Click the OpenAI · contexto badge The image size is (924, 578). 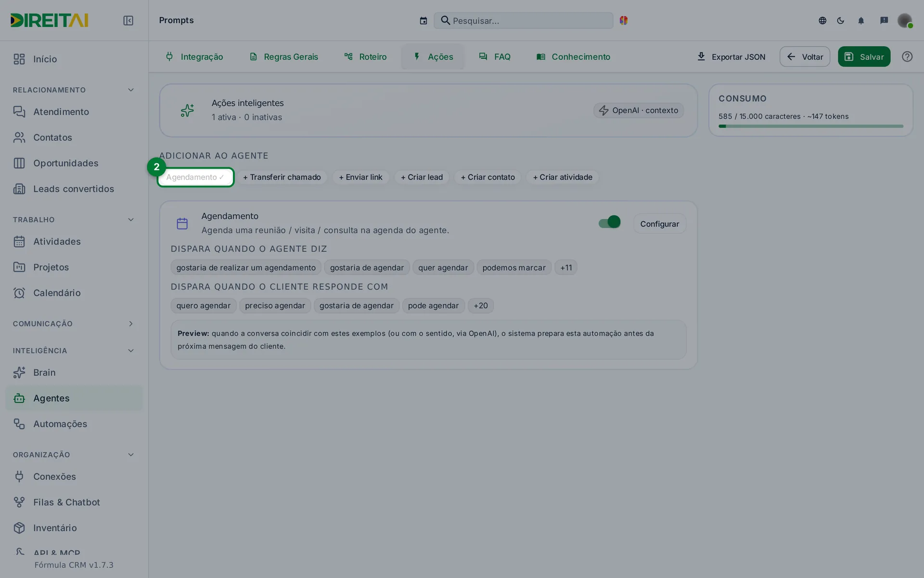click(x=638, y=110)
